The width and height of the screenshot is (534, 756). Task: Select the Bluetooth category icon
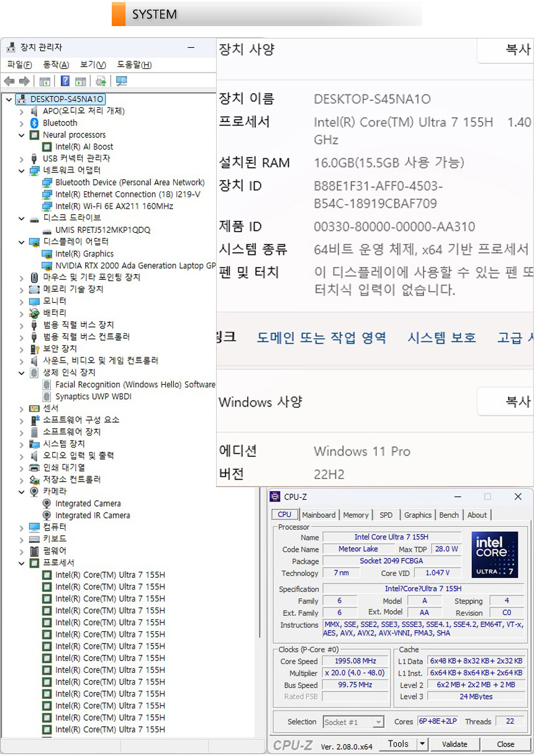pyautogui.click(x=35, y=123)
